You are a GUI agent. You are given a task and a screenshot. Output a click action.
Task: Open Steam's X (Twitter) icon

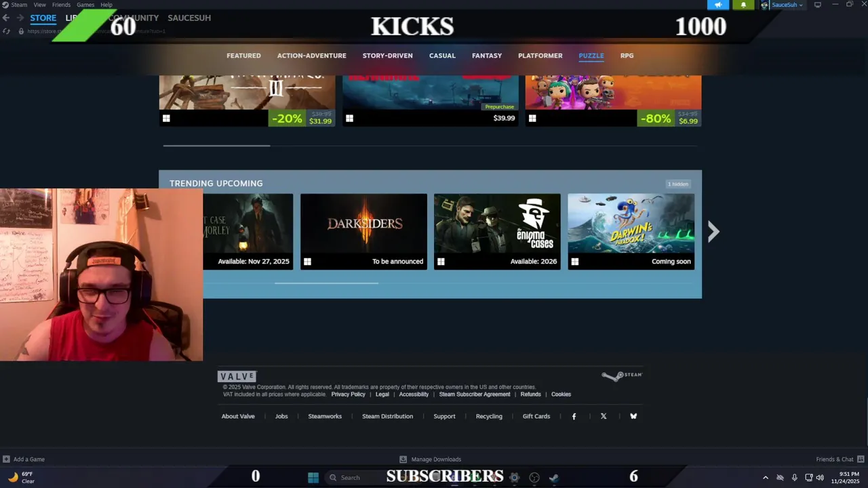[604, 416]
